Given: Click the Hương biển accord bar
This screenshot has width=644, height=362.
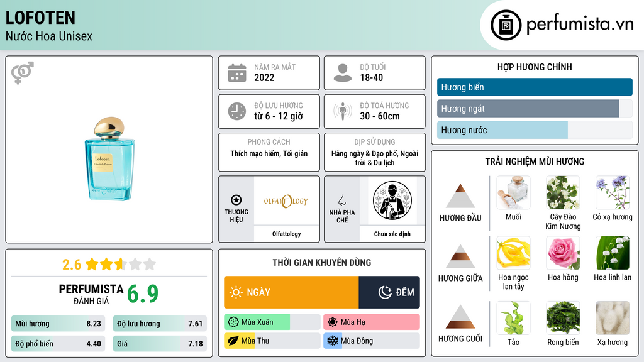Looking at the screenshot, I should (x=535, y=87).
